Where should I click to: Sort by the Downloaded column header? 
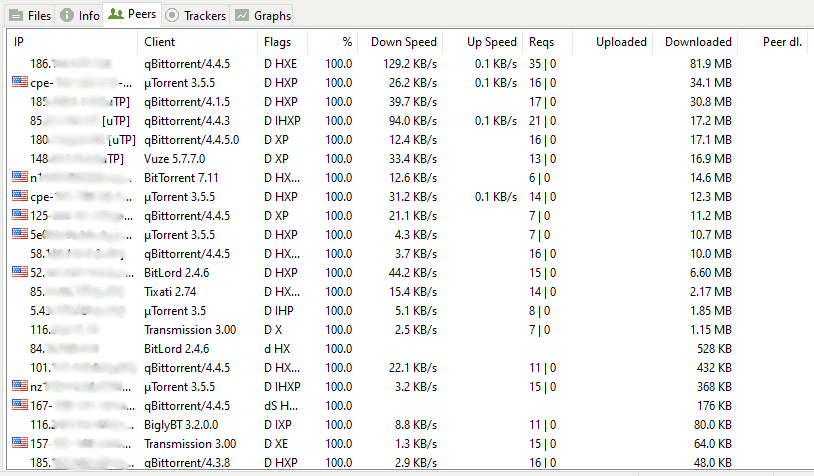[x=695, y=42]
